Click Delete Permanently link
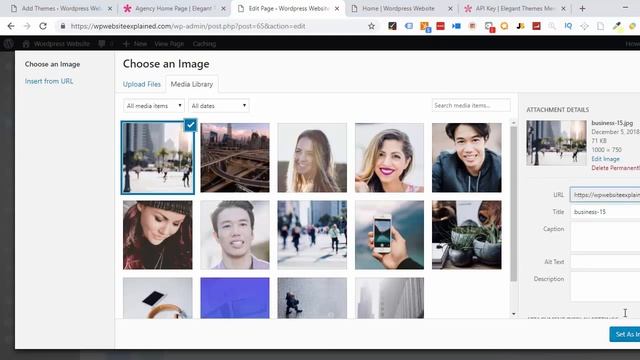The width and height of the screenshot is (640, 360). [x=616, y=168]
